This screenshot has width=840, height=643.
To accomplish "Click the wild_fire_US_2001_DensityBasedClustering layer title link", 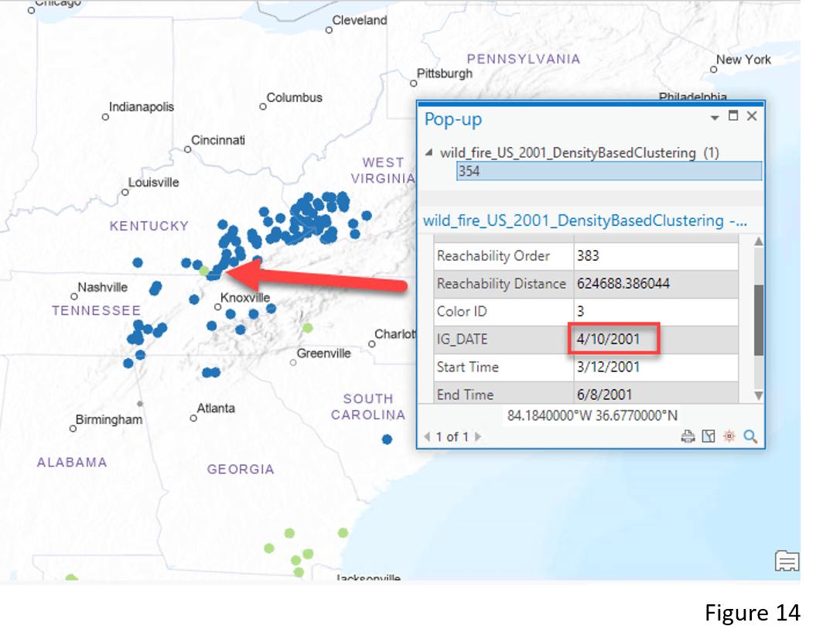I will point(585,221).
